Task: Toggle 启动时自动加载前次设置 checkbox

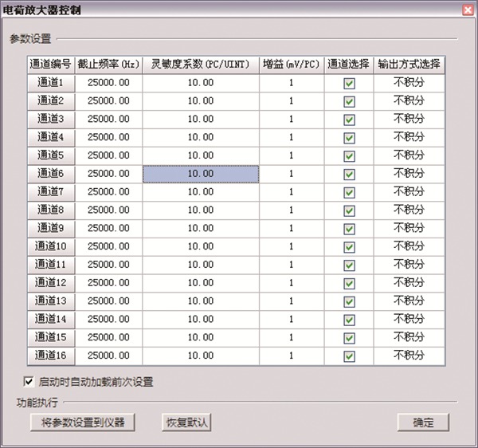Action: [30, 382]
